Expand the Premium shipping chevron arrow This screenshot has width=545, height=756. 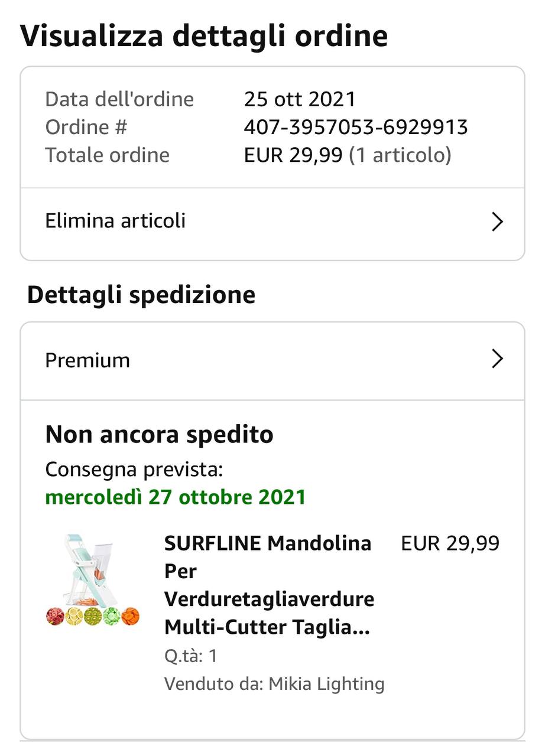(497, 359)
